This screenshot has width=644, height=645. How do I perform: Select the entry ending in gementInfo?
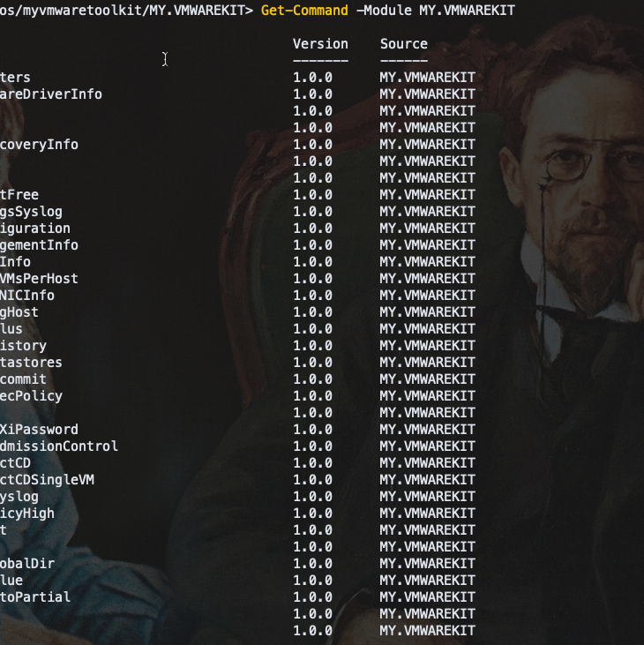point(39,244)
